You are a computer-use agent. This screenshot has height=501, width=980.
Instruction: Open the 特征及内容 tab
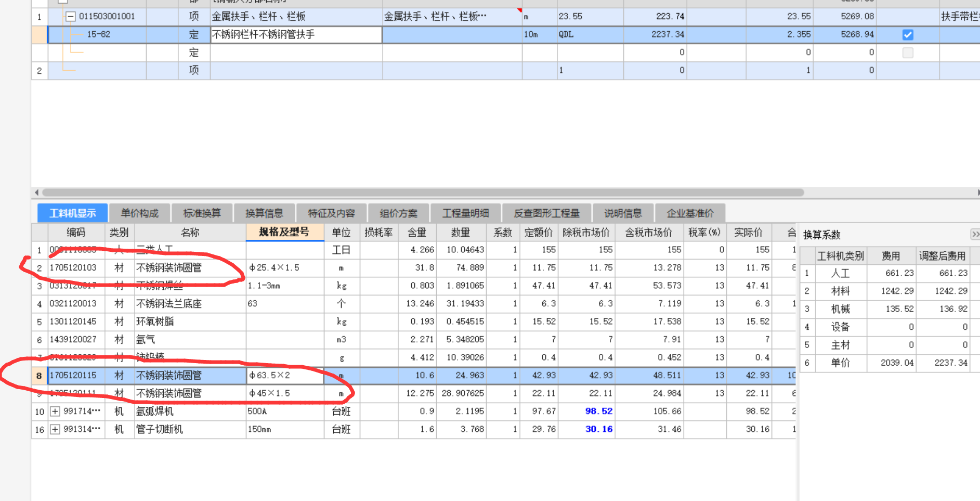point(332,213)
